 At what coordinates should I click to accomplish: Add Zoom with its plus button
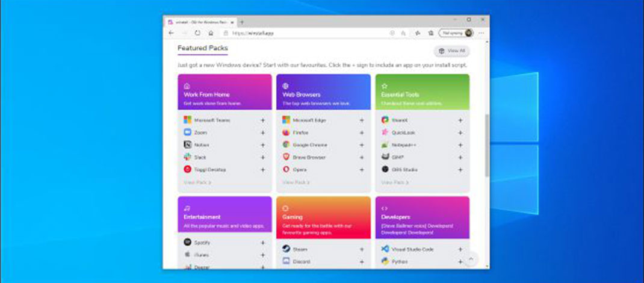tap(263, 132)
